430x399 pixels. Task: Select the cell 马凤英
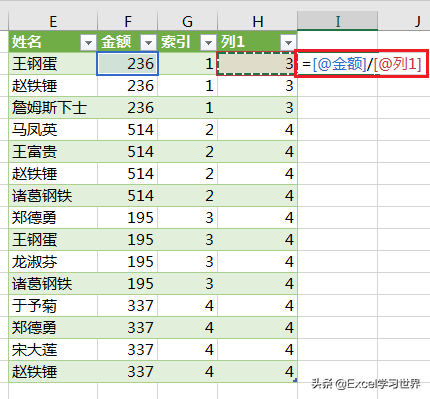tap(53, 130)
